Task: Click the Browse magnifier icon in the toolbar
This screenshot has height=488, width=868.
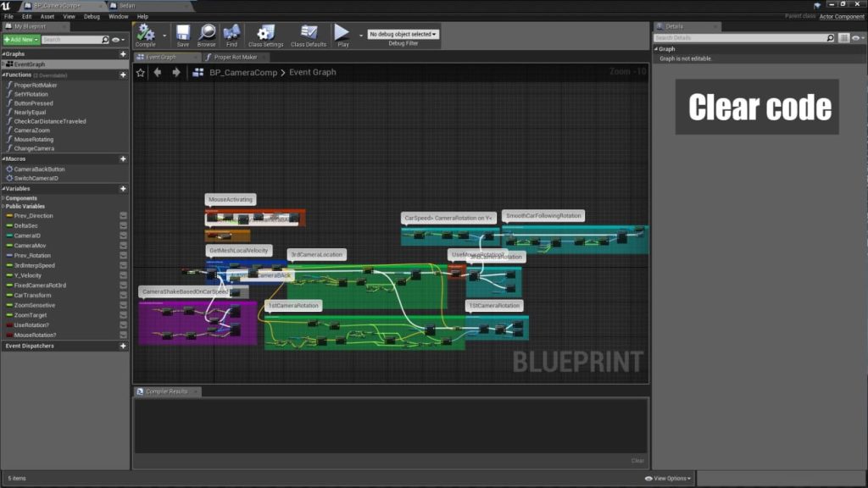Action: [x=206, y=34]
